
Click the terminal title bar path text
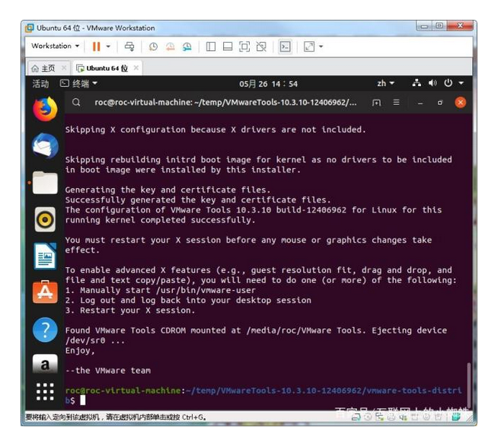(x=225, y=103)
